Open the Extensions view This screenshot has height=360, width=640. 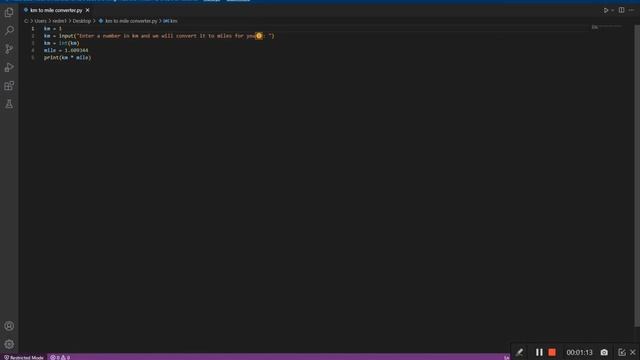[x=9, y=86]
